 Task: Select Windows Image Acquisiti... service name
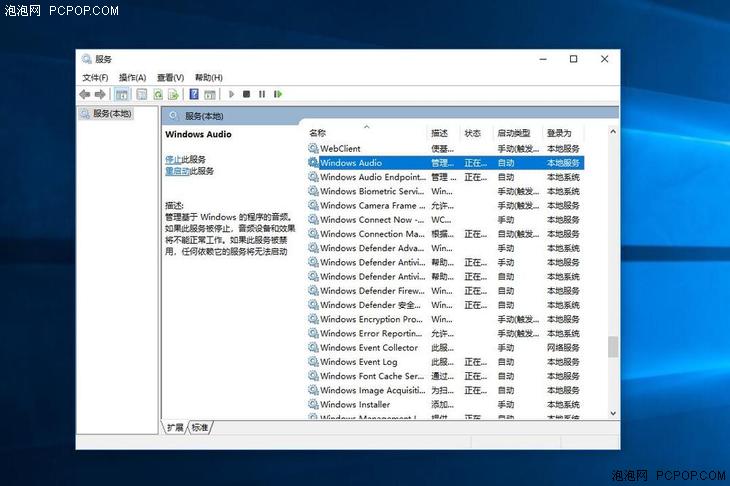pyautogui.click(x=373, y=390)
